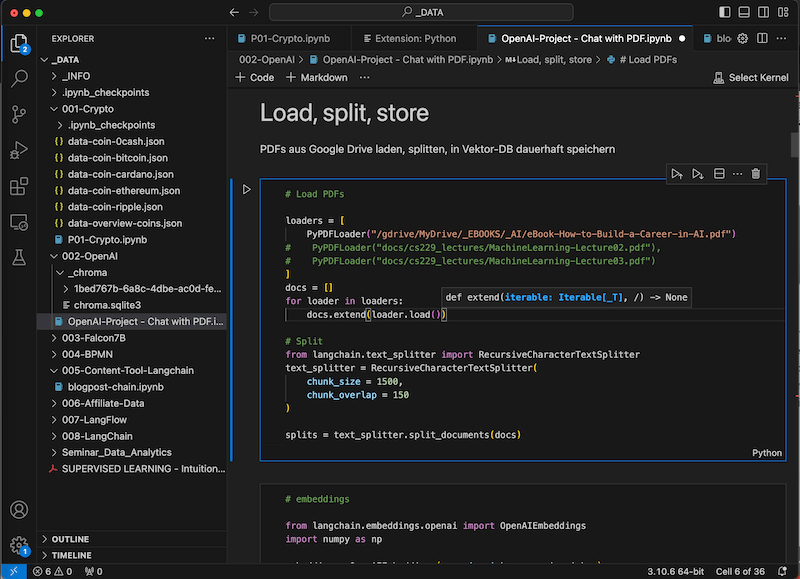
Task: Add a new Markdown cell
Action: 315,76
